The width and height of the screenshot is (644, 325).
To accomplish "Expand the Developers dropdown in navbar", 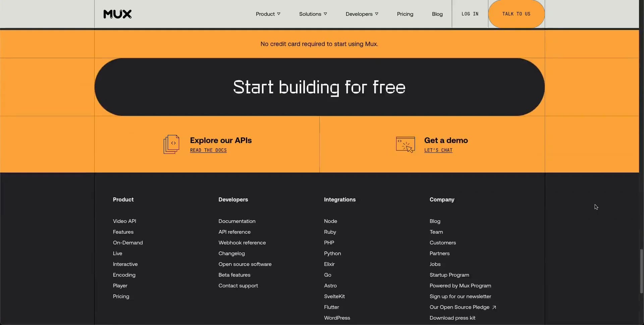I will [362, 14].
